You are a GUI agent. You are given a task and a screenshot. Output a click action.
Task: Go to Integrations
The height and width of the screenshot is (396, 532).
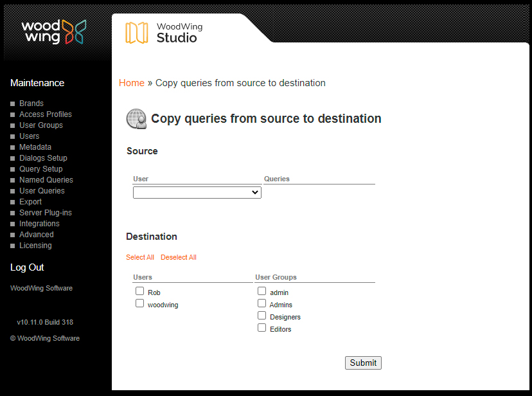pyautogui.click(x=39, y=224)
